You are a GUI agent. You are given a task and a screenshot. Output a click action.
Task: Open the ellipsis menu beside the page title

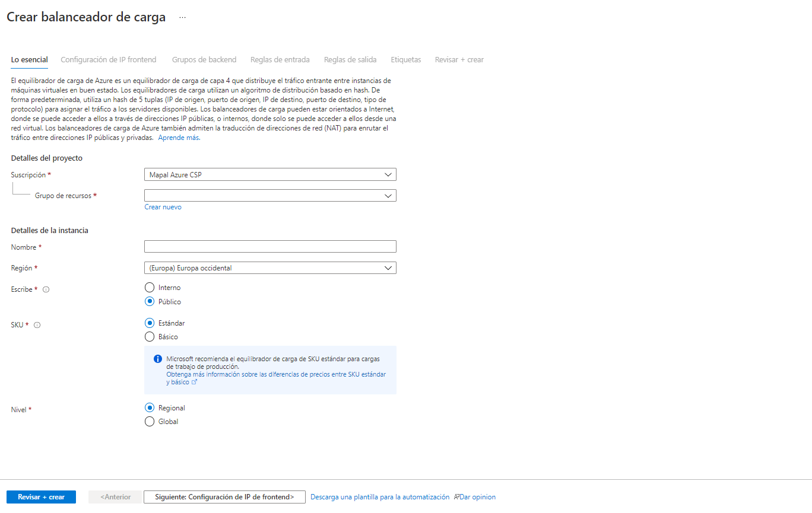tap(182, 18)
